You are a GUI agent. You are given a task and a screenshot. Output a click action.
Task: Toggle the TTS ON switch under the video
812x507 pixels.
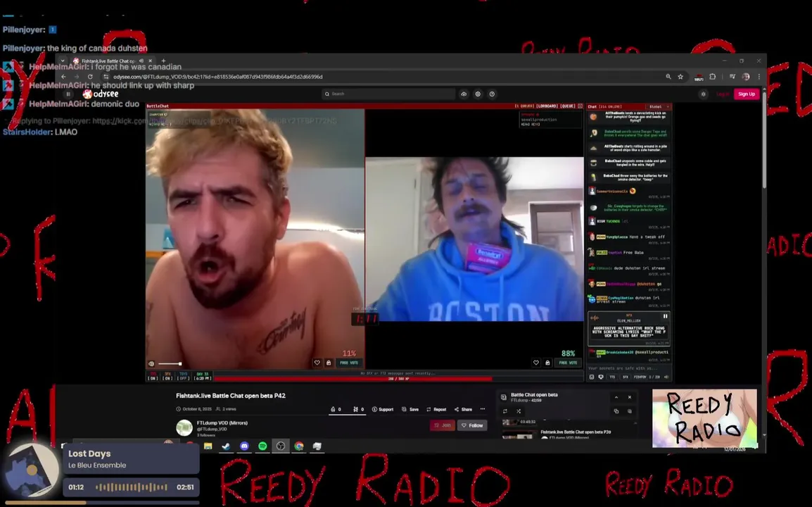153,376
